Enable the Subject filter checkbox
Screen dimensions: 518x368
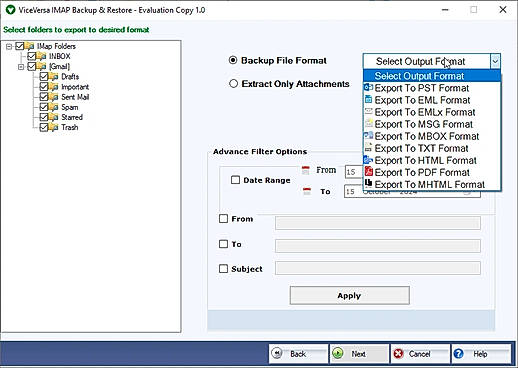(x=223, y=268)
